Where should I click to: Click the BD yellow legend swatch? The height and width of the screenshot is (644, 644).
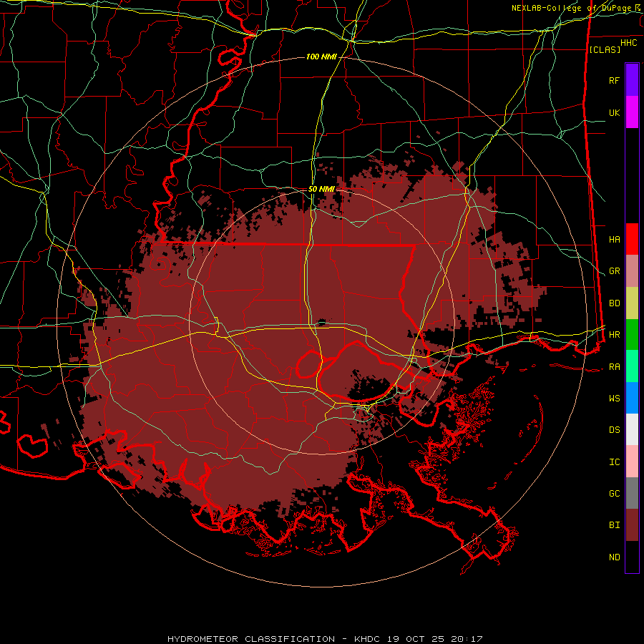coord(632,303)
